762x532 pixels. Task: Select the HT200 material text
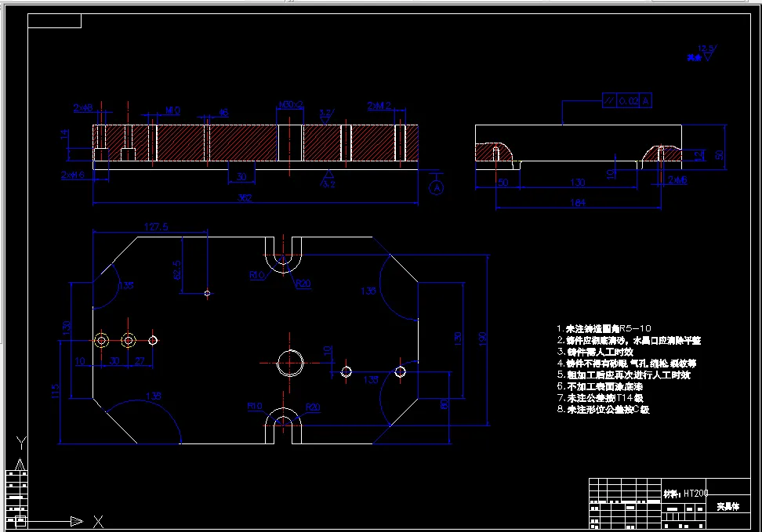tap(695, 494)
